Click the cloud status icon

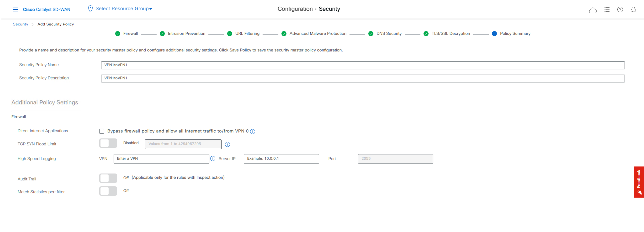click(593, 10)
